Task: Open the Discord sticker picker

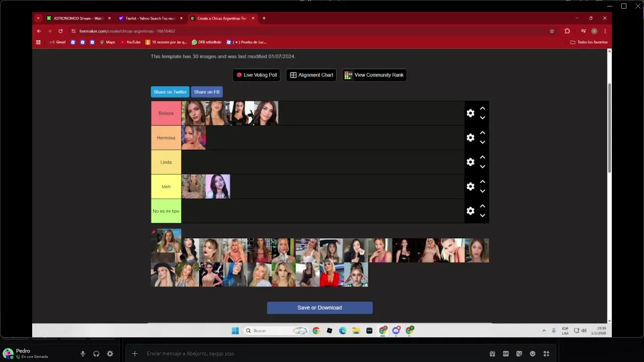Action: 519,353
